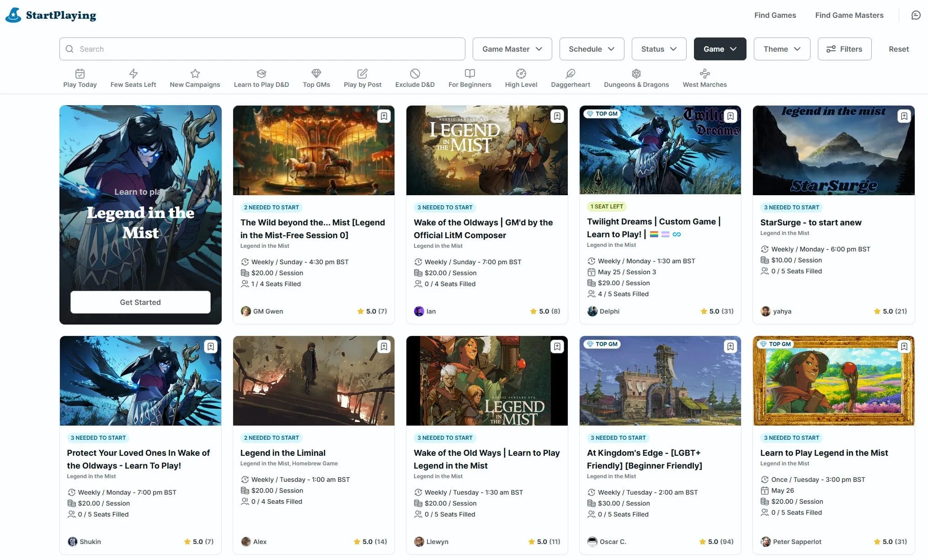Choose the For Beginners book icon
The height and width of the screenshot is (560, 928).
click(470, 73)
